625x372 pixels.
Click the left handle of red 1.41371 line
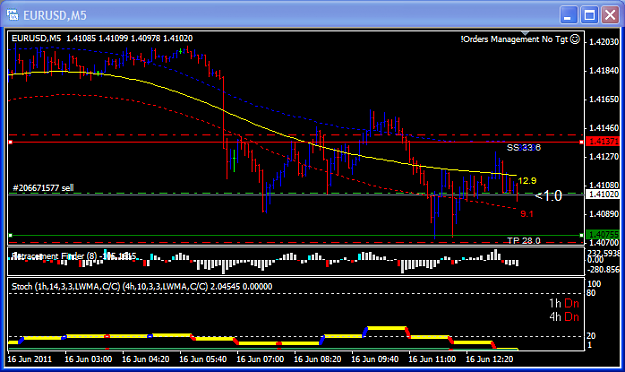click(10, 142)
